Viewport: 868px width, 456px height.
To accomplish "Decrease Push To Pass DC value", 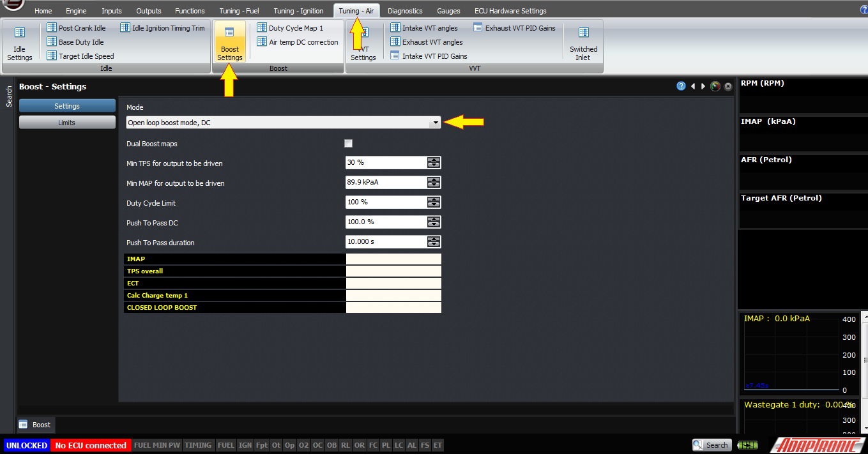I will (434, 225).
